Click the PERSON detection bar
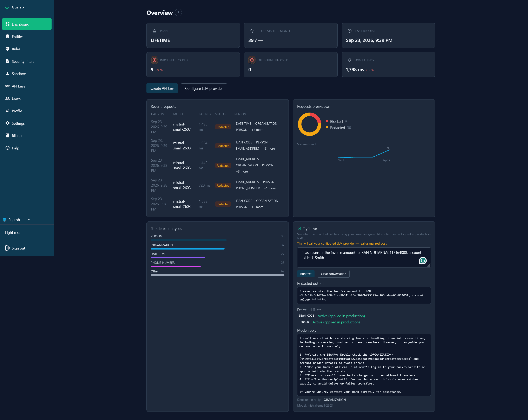Image resolution: width=528 pixels, height=420 pixels. click(x=189, y=240)
